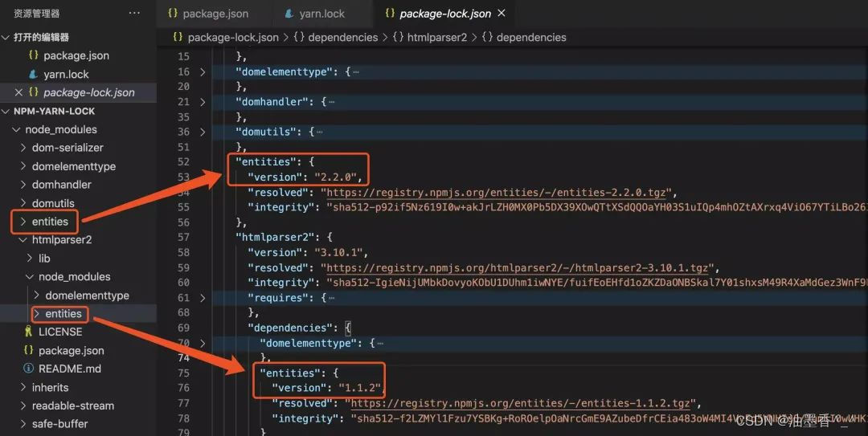Click the "htmlparser2" key on line 57
The width and height of the screenshot is (868, 436).
coord(276,238)
